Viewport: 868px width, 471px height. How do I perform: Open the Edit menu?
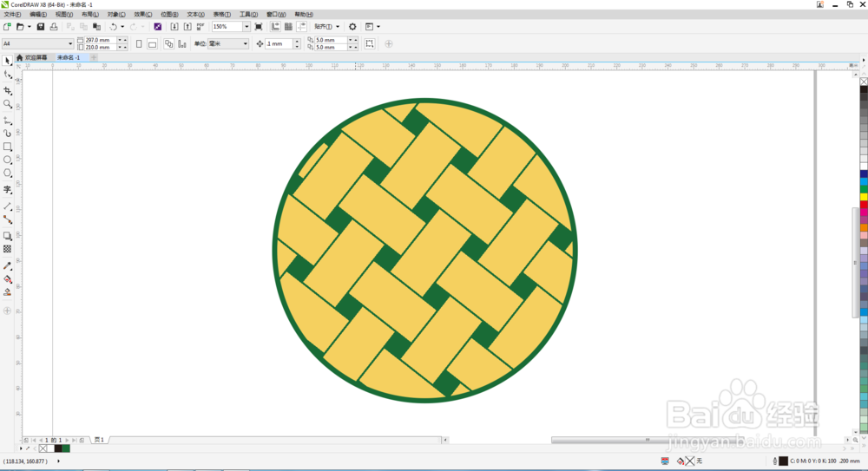pos(37,15)
